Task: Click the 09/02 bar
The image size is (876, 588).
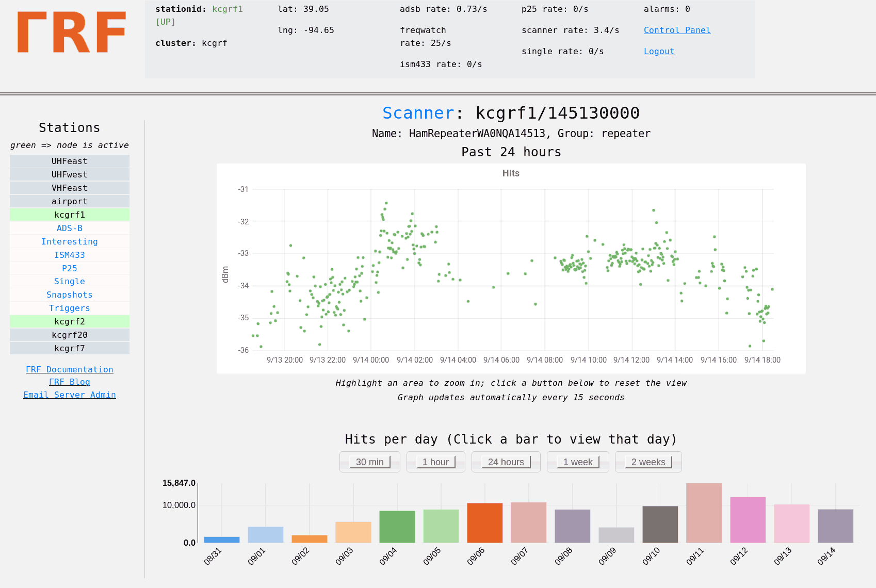Action: (310, 539)
